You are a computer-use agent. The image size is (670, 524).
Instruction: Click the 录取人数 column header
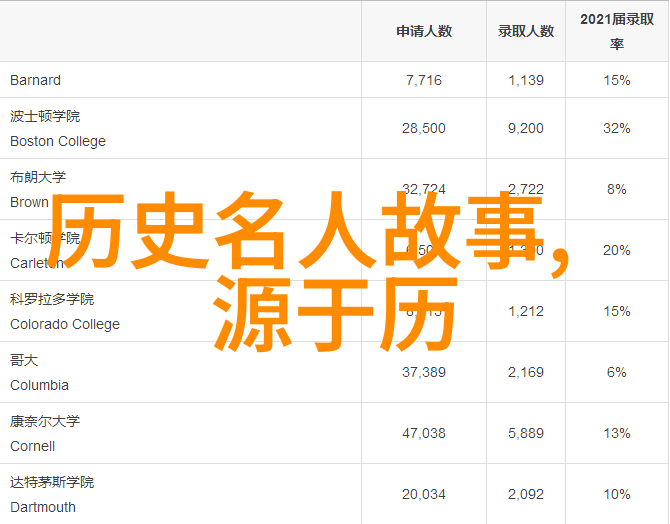click(x=526, y=31)
